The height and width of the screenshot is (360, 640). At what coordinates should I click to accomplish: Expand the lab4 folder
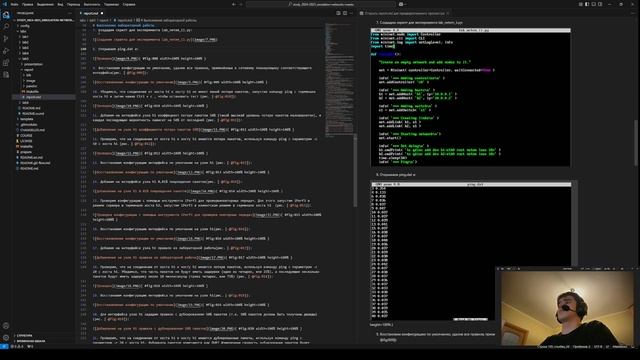25,53
